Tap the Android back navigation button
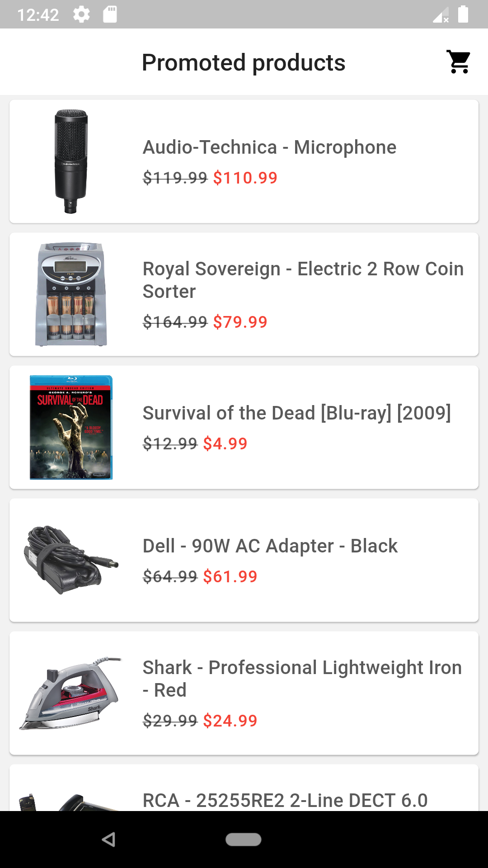 pos(109,840)
